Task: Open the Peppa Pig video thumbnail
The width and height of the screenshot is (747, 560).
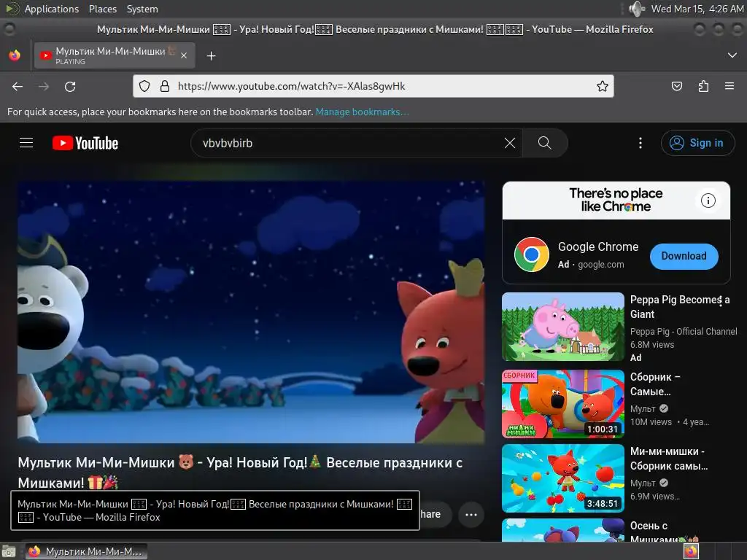Action: pyautogui.click(x=562, y=327)
